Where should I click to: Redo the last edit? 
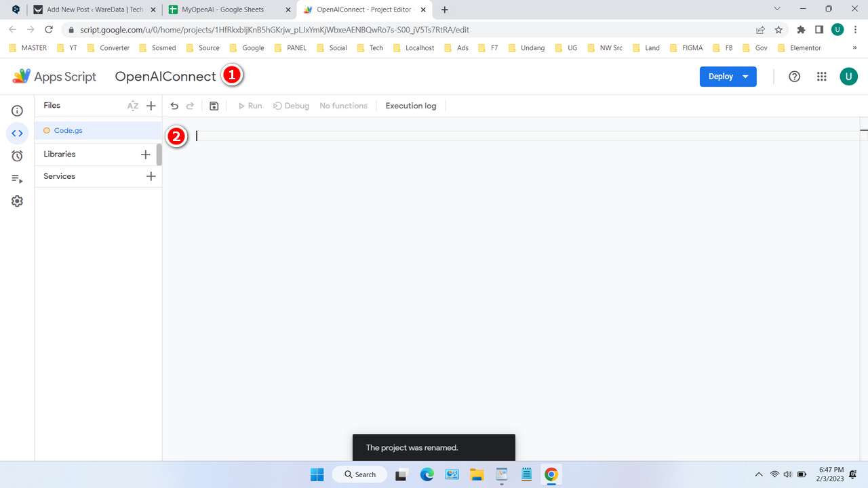(191, 106)
